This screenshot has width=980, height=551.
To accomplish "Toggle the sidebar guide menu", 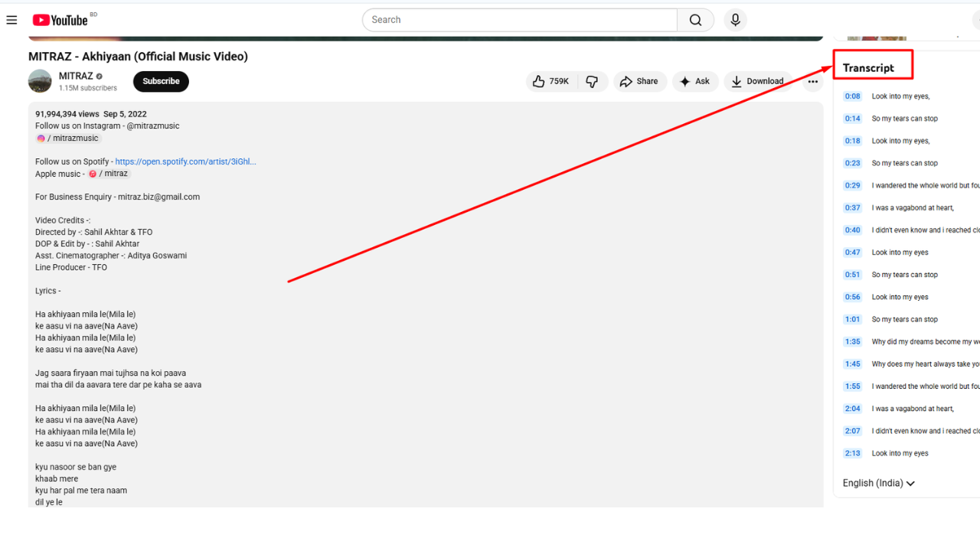I will [x=11, y=19].
